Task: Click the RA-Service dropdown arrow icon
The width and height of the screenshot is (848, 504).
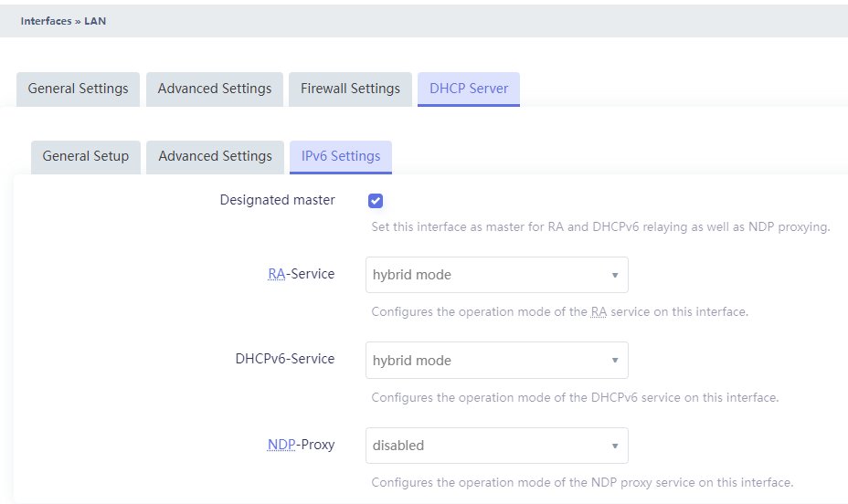Action: point(615,276)
